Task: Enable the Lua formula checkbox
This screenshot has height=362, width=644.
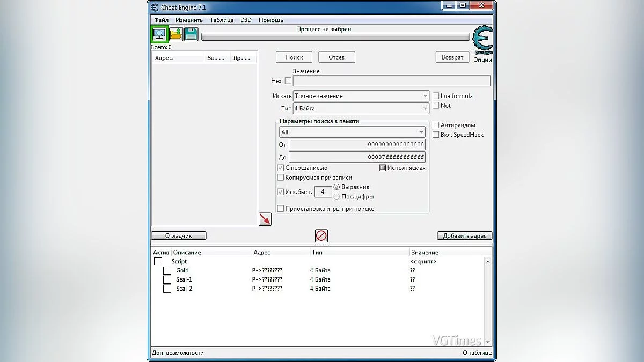Action: click(x=436, y=96)
